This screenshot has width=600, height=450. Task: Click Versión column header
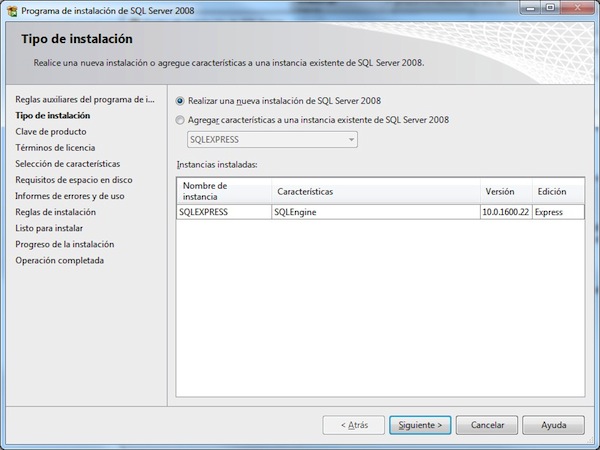pos(506,191)
